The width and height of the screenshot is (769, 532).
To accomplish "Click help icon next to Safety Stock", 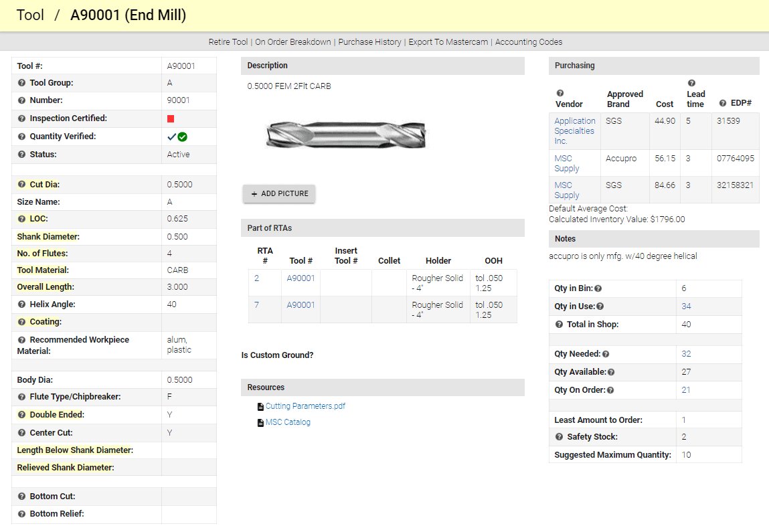I will (560, 437).
